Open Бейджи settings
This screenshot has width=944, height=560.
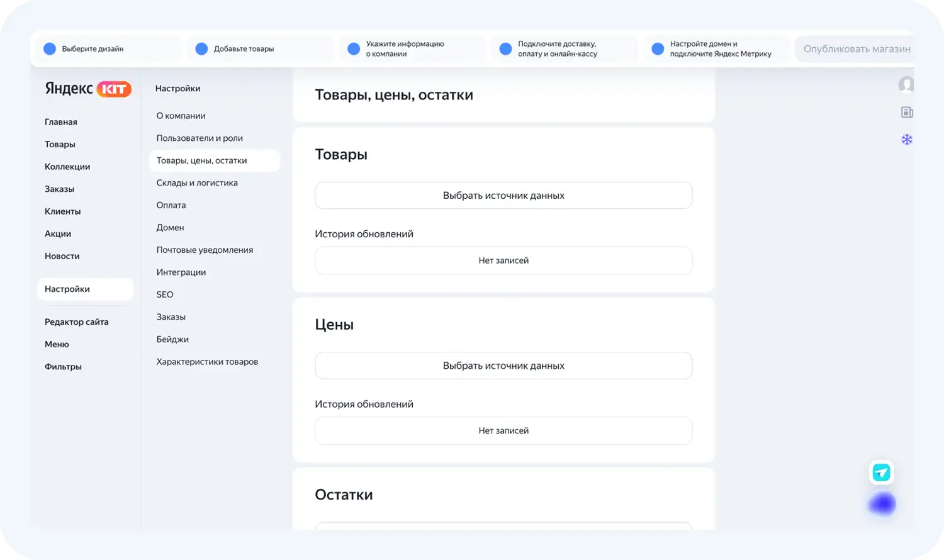pyautogui.click(x=172, y=339)
